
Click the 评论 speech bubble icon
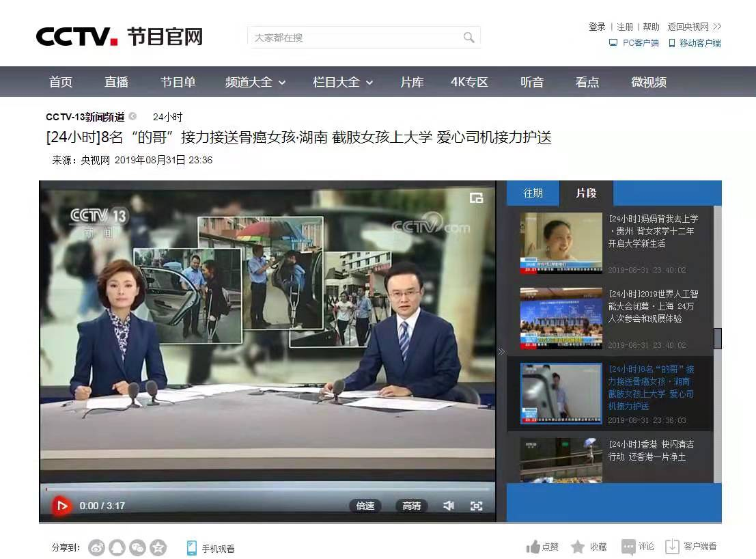tap(628, 547)
